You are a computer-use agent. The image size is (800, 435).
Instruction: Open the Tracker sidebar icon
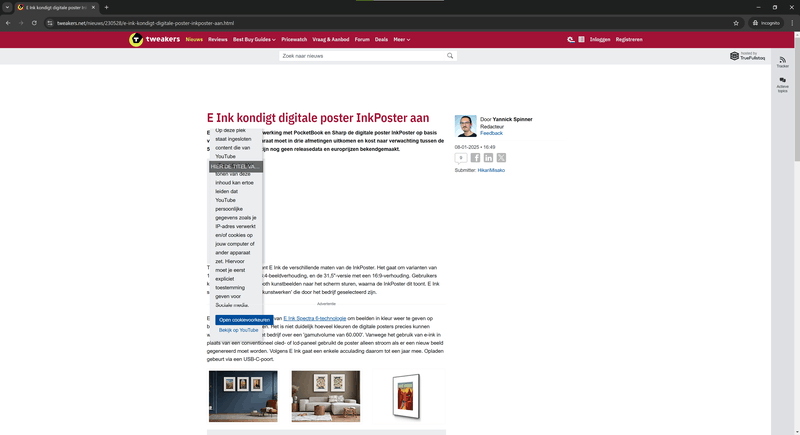point(783,62)
